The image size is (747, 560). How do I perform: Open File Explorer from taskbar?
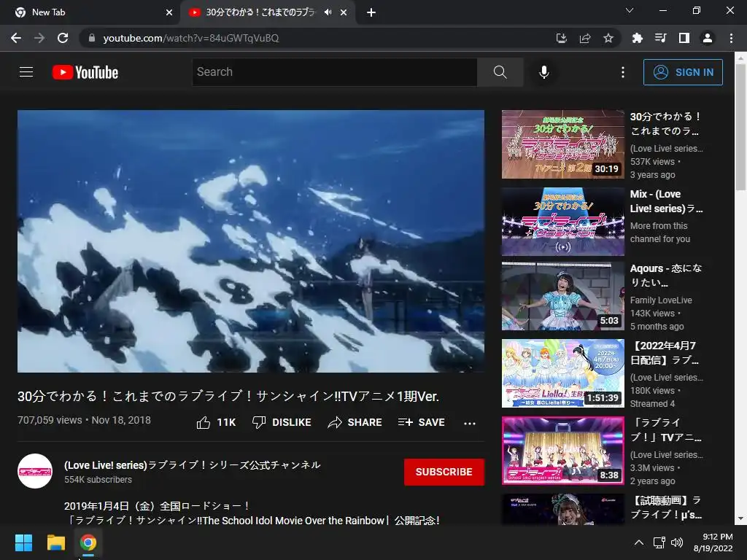pyautogui.click(x=55, y=542)
